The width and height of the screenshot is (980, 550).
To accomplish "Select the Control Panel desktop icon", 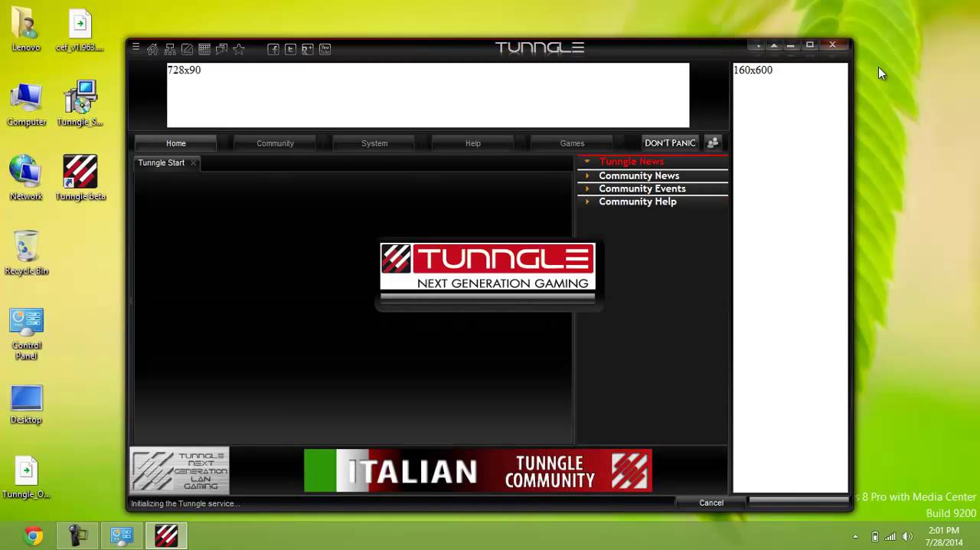I will [26, 334].
